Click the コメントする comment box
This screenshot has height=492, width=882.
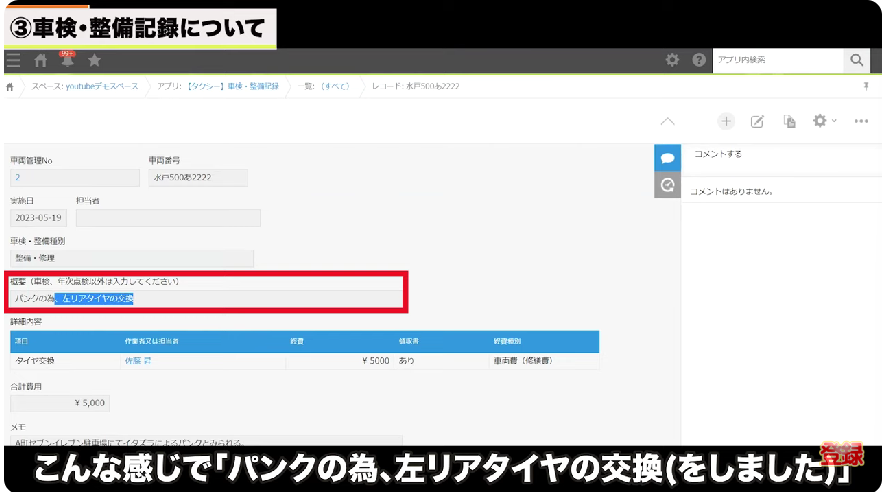coord(780,155)
